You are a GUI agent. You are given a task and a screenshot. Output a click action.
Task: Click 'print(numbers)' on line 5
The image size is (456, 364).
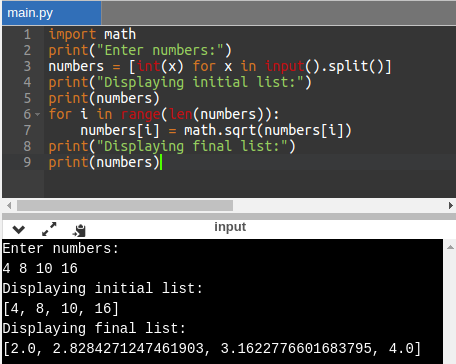(x=104, y=98)
